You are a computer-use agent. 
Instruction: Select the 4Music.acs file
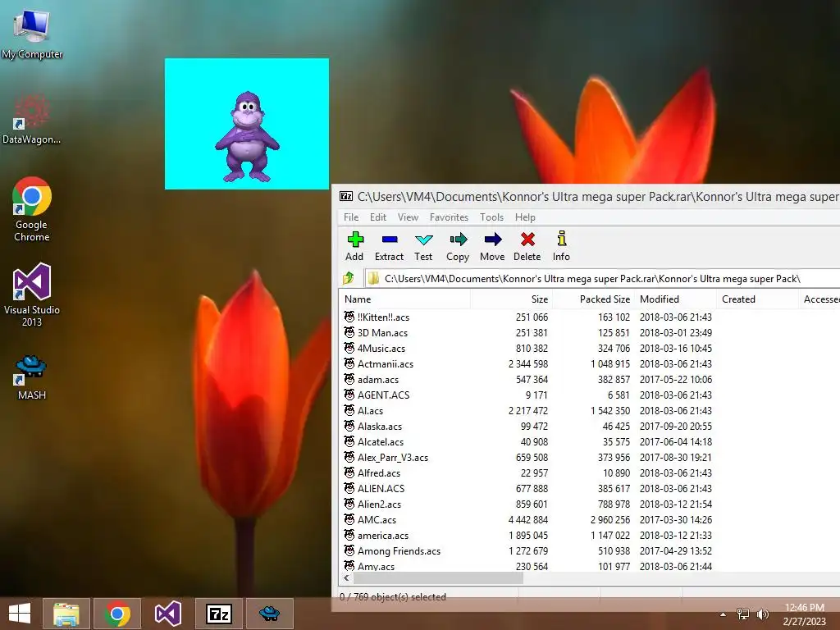(381, 348)
